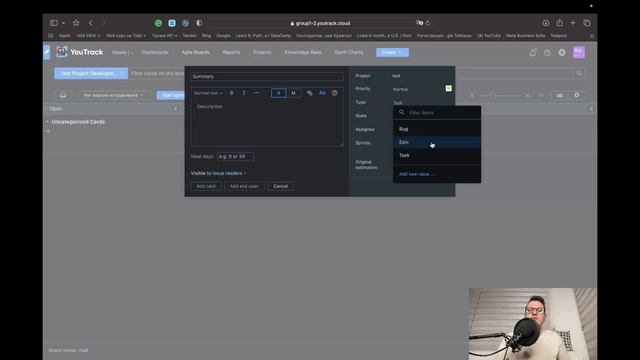This screenshot has height=360, width=640.
Task: Cancel the new card dialog
Action: [280, 186]
